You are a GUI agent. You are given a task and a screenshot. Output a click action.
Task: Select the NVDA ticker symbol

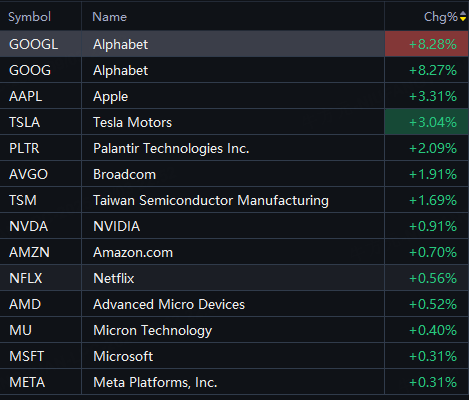point(29,226)
